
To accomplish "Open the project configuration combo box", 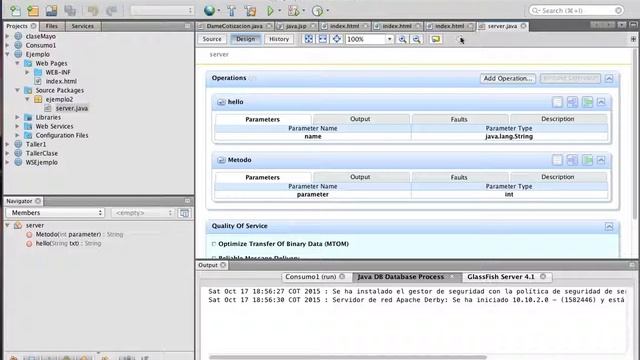I will coord(162,11).
